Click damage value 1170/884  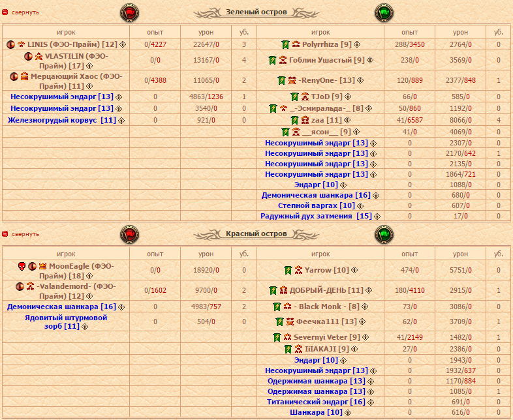click(x=460, y=381)
